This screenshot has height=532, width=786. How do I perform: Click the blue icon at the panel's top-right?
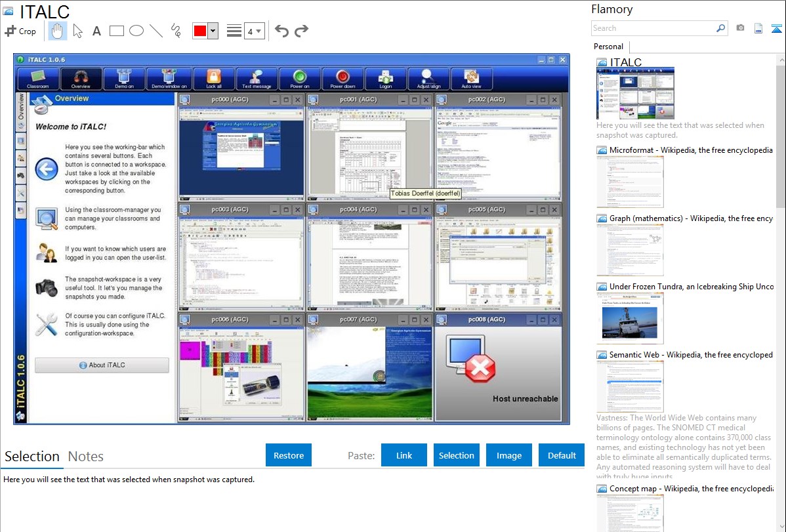[776, 28]
